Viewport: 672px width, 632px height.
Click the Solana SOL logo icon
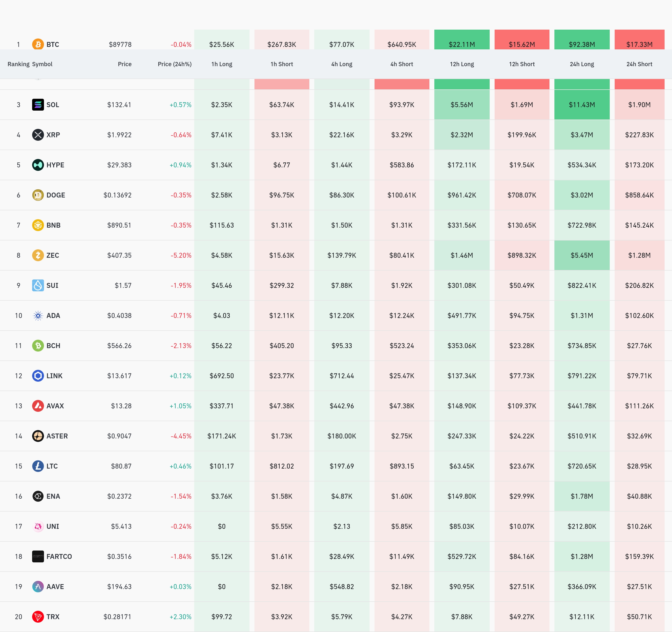click(x=38, y=105)
